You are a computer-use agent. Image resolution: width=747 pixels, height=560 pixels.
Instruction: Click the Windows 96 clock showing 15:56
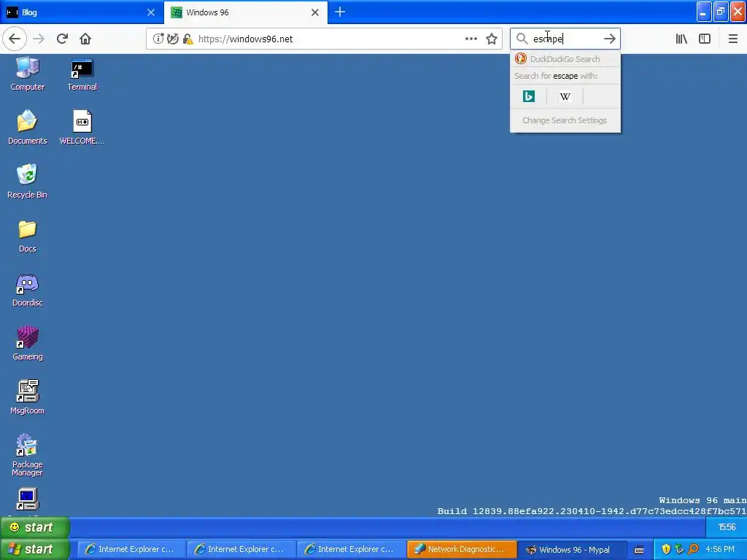click(x=727, y=527)
